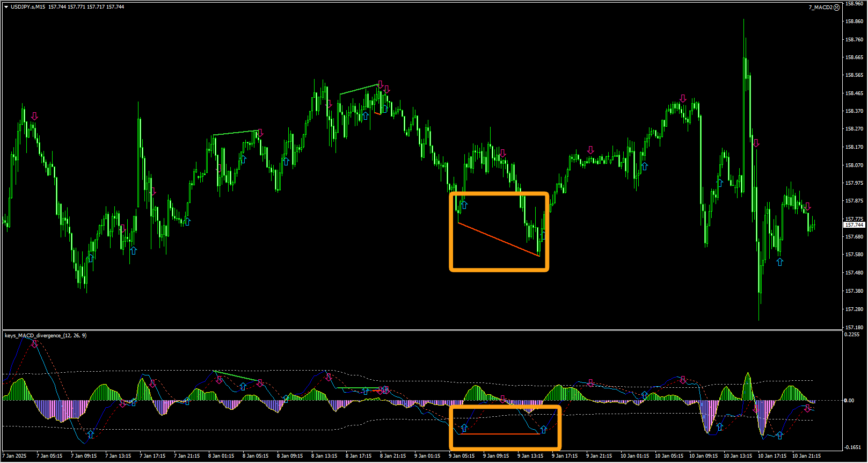Click the keys_MACD_divergence_(12, 26, 9) indicator label
868x463 pixels.
[x=46, y=336]
